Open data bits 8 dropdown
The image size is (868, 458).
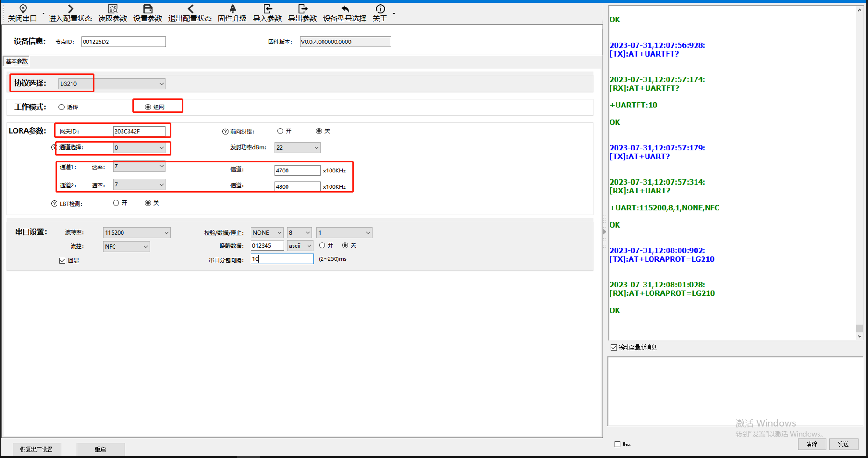click(x=299, y=232)
